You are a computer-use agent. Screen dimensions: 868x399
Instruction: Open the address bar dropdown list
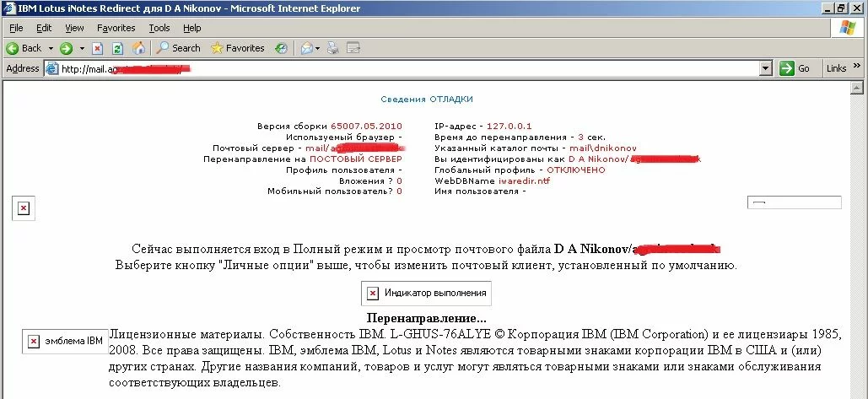click(x=765, y=68)
